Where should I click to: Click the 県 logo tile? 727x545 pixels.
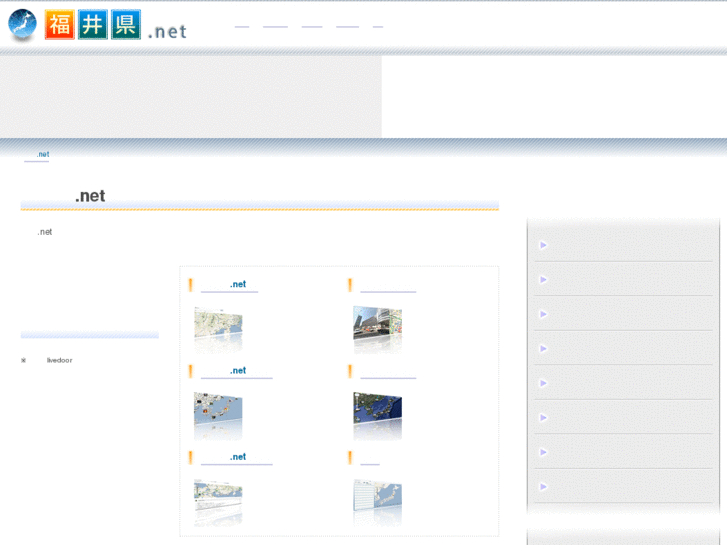(126, 25)
